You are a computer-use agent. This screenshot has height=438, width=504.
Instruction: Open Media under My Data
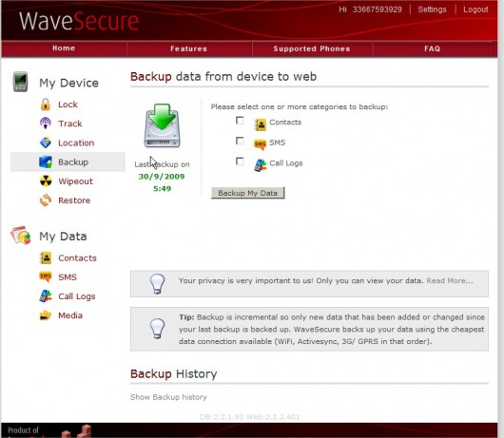click(70, 315)
